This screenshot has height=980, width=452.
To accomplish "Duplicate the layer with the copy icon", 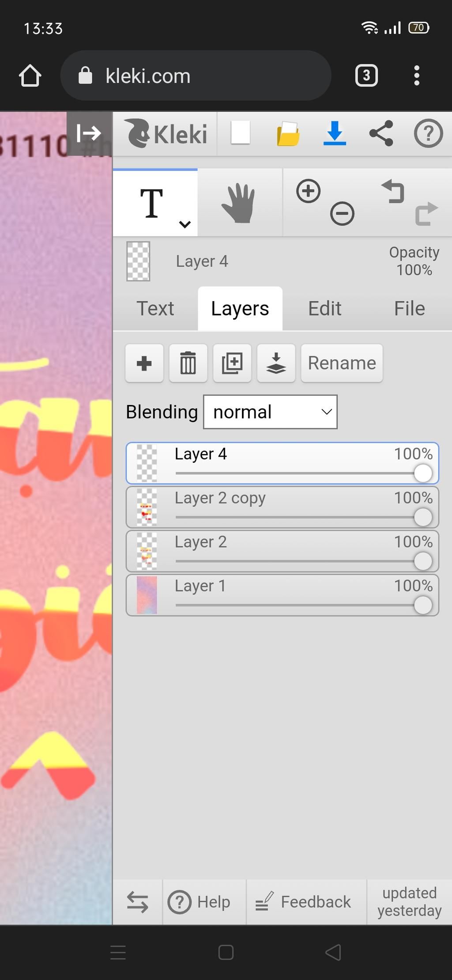I will [232, 363].
